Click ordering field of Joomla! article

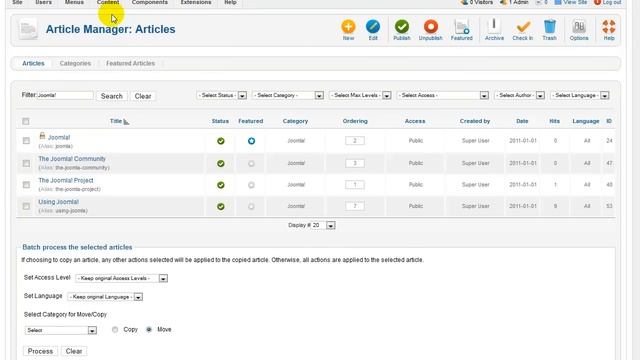pos(355,141)
